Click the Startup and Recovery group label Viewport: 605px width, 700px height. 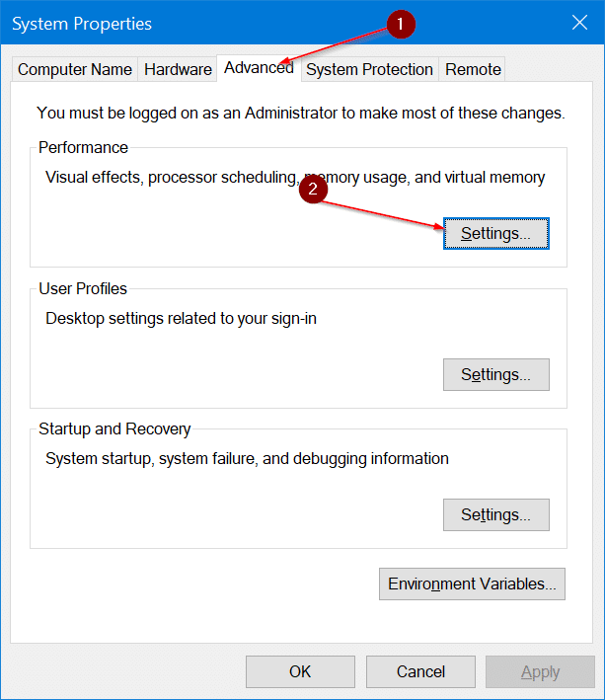114,428
